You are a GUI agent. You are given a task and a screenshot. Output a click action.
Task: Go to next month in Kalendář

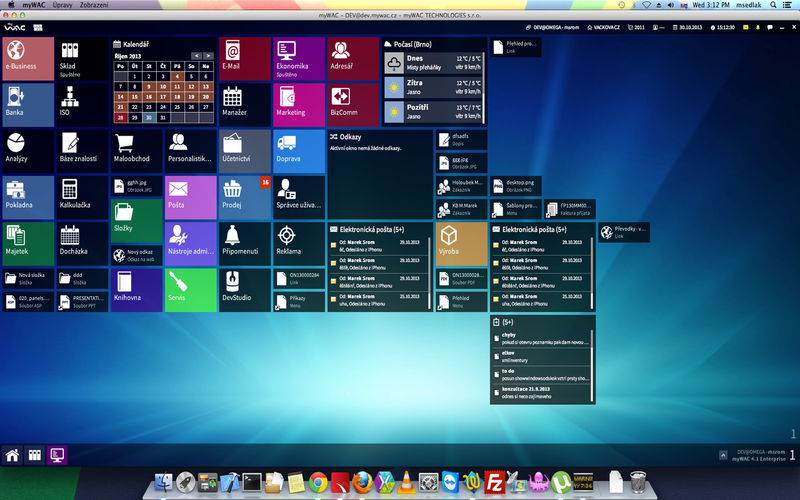(x=208, y=56)
